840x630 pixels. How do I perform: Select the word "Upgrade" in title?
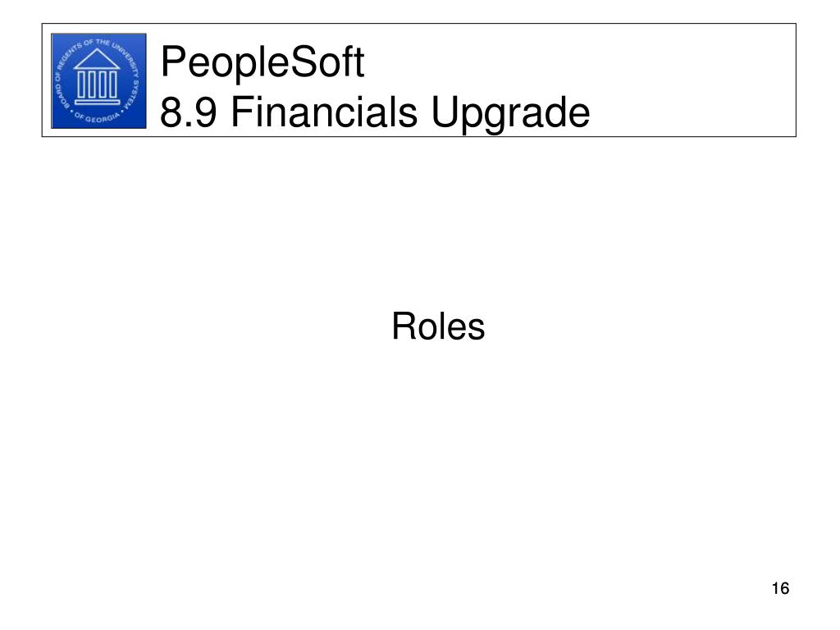[510, 113]
